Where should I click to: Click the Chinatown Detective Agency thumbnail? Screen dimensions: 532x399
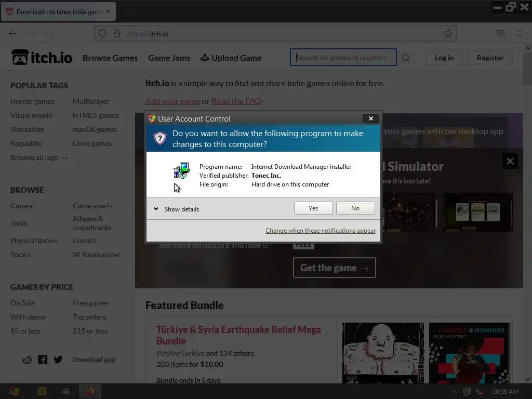pos(470,353)
